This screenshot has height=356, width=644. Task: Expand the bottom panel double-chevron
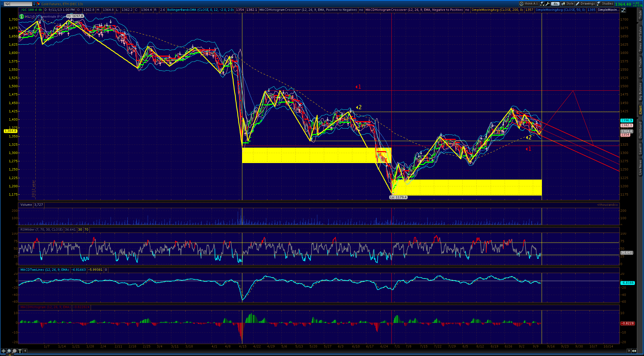pyautogui.click(x=10, y=355)
